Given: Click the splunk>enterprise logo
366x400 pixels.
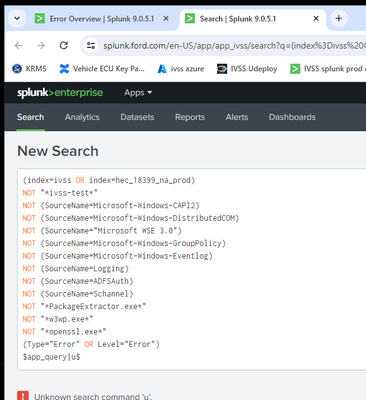Looking at the screenshot, I should (60, 92).
